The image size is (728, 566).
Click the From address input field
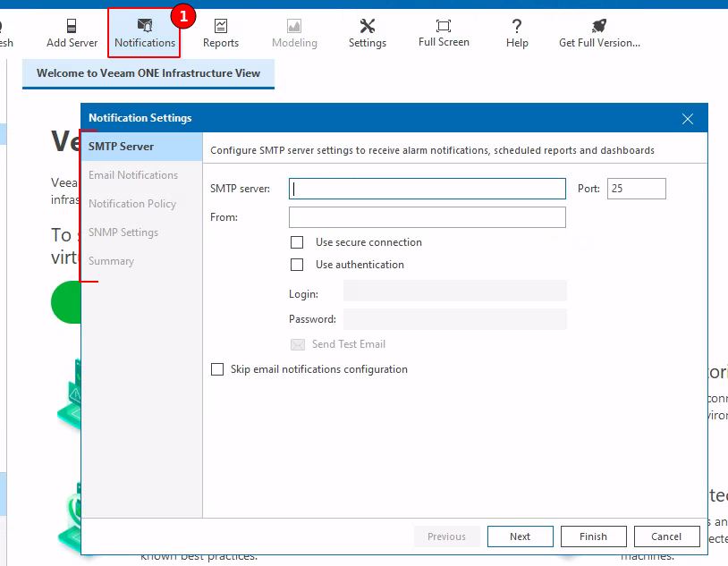point(427,217)
